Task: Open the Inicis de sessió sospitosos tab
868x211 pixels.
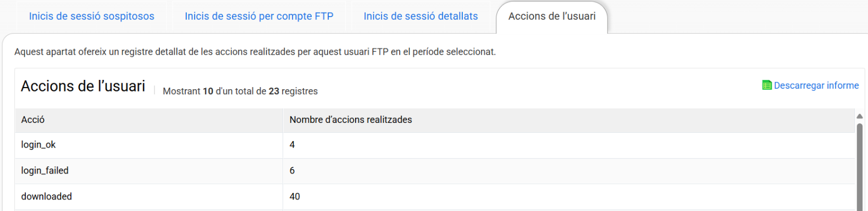Action: pyautogui.click(x=92, y=17)
